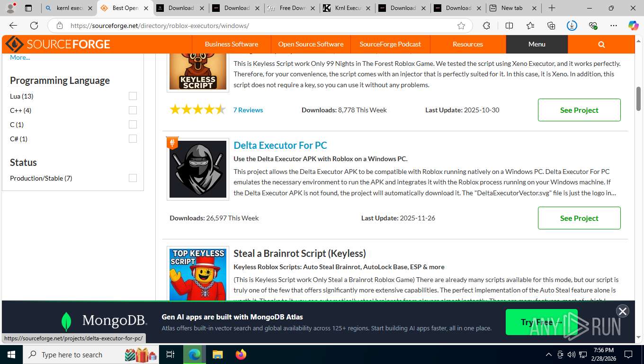This screenshot has height=364, width=644.
Task: Click the Top Keyless Script Lego thumbnail
Action: tap(198, 273)
